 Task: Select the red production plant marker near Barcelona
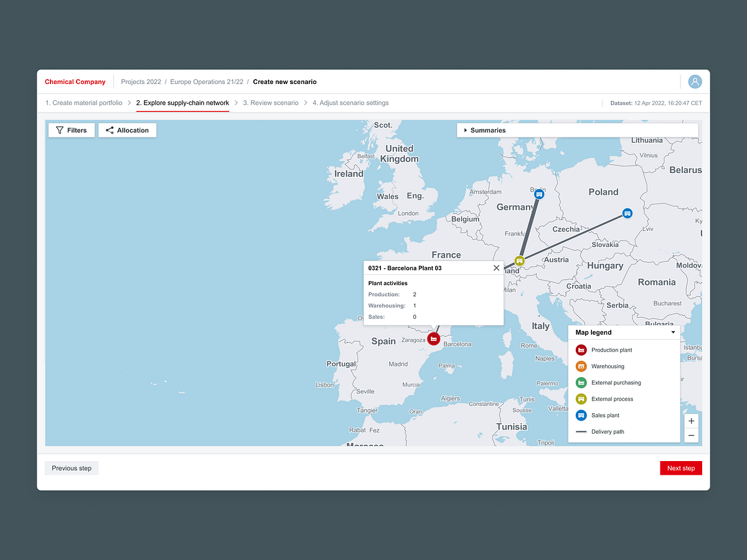click(x=434, y=338)
